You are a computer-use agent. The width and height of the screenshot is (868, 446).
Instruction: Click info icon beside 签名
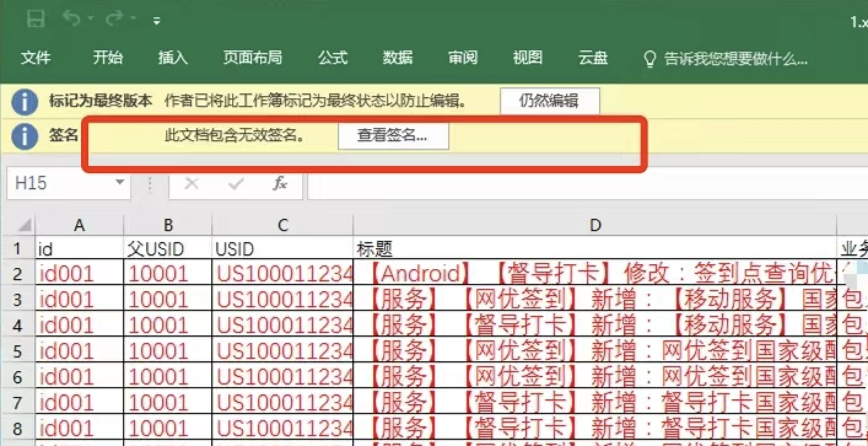coord(25,136)
